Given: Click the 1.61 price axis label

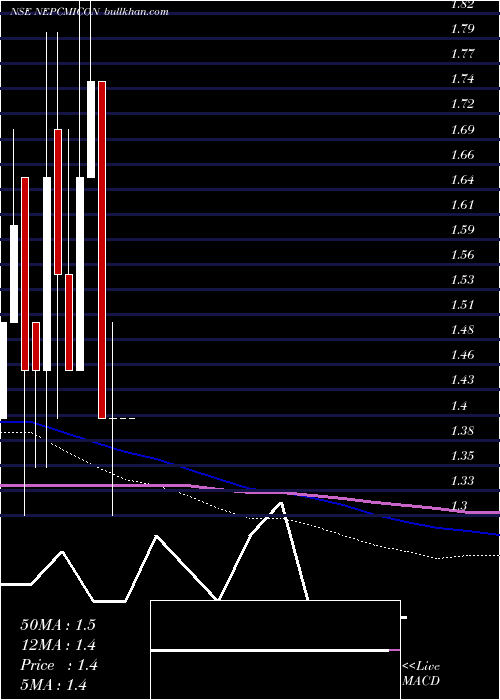Looking at the screenshot, I should coord(462,205).
